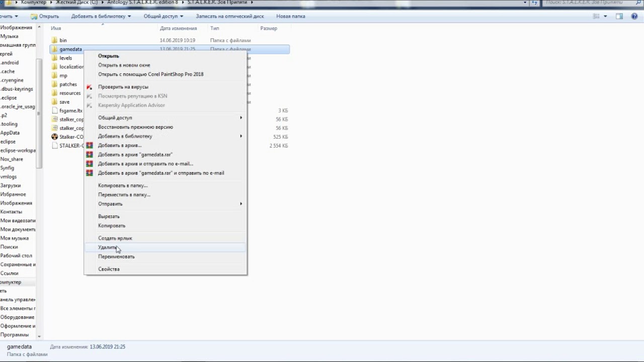
Task: Select the mp folder icon
Action: point(55,75)
